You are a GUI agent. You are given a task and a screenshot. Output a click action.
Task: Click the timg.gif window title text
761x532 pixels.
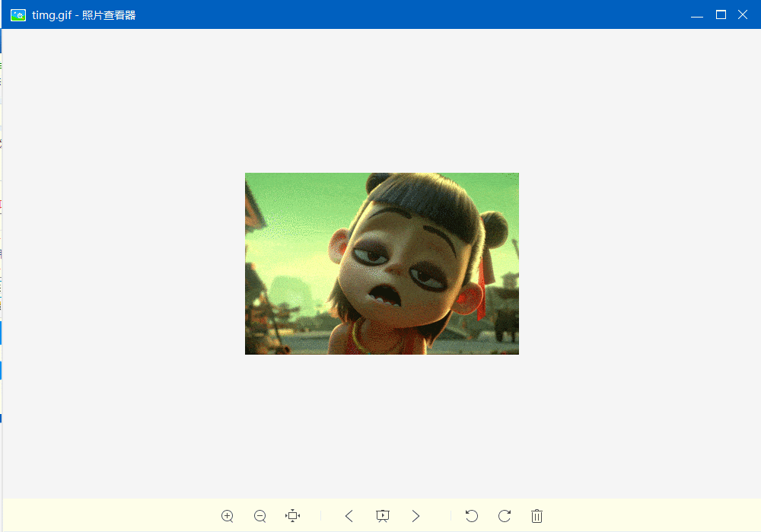(x=84, y=14)
